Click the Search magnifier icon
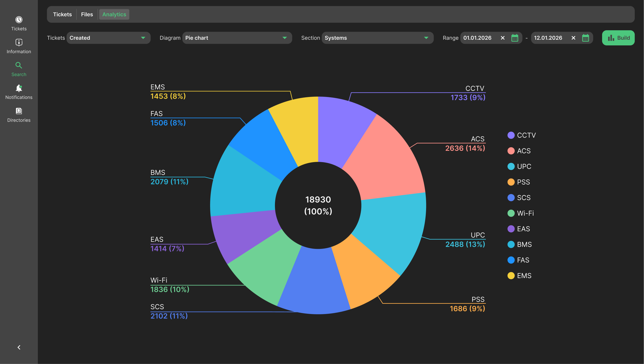The width and height of the screenshot is (644, 364). coord(19,65)
